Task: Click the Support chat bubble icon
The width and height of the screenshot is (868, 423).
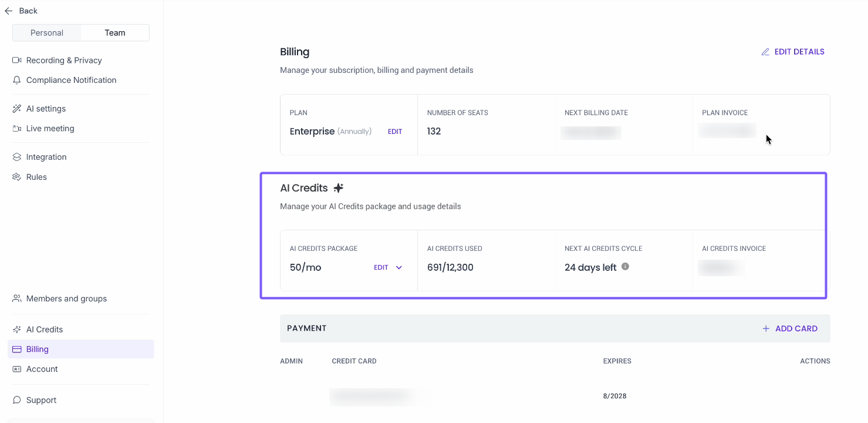Action: [17, 400]
